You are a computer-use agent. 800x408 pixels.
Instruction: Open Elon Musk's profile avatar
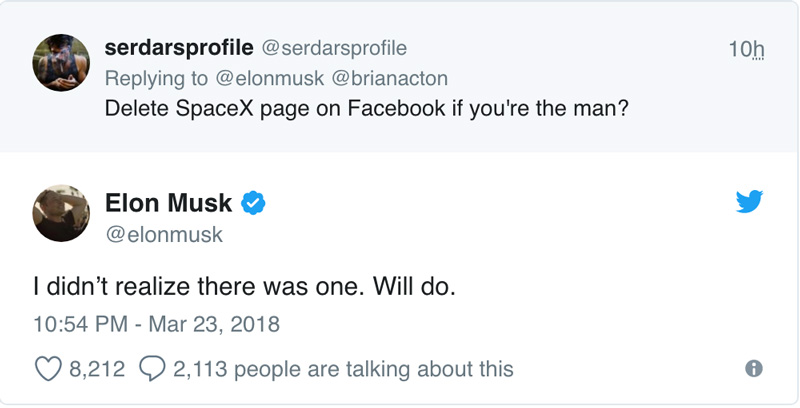[x=61, y=213]
